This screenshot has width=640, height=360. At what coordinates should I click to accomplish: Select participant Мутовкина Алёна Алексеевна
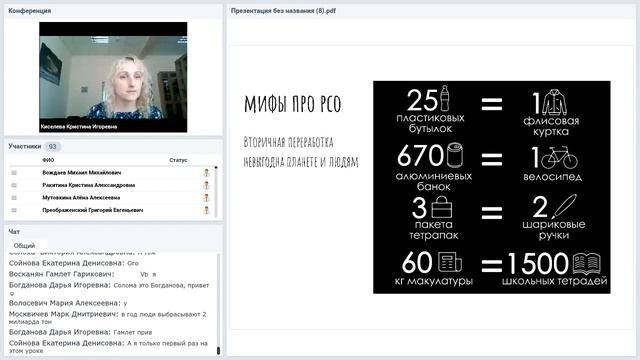81,198
